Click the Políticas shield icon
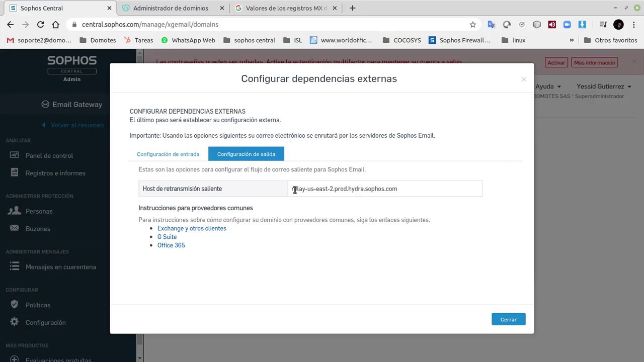The image size is (644, 362). coord(14,305)
